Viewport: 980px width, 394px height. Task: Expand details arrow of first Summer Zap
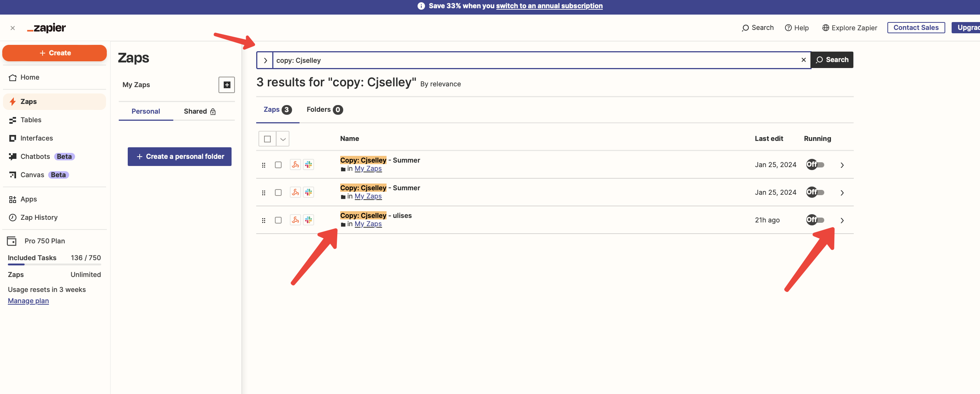pyautogui.click(x=842, y=165)
